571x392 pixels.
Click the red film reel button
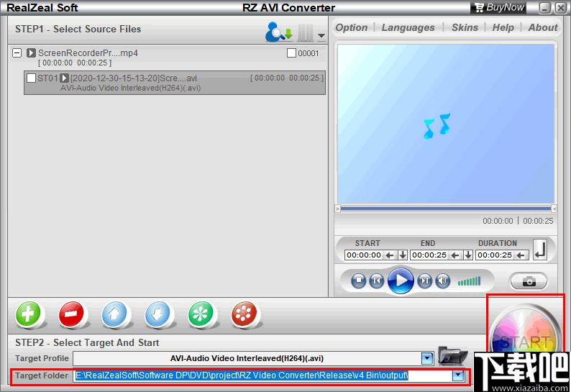[x=244, y=314]
